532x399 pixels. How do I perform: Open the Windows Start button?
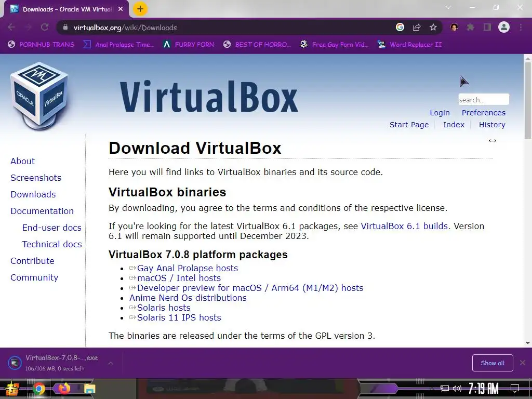12,389
